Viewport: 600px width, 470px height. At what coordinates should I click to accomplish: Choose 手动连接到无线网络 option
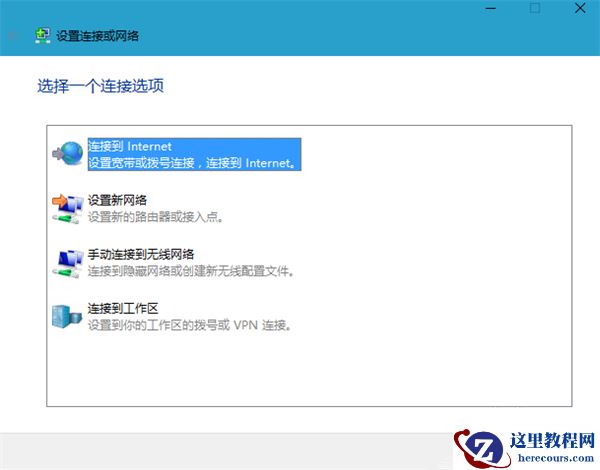pos(141,254)
